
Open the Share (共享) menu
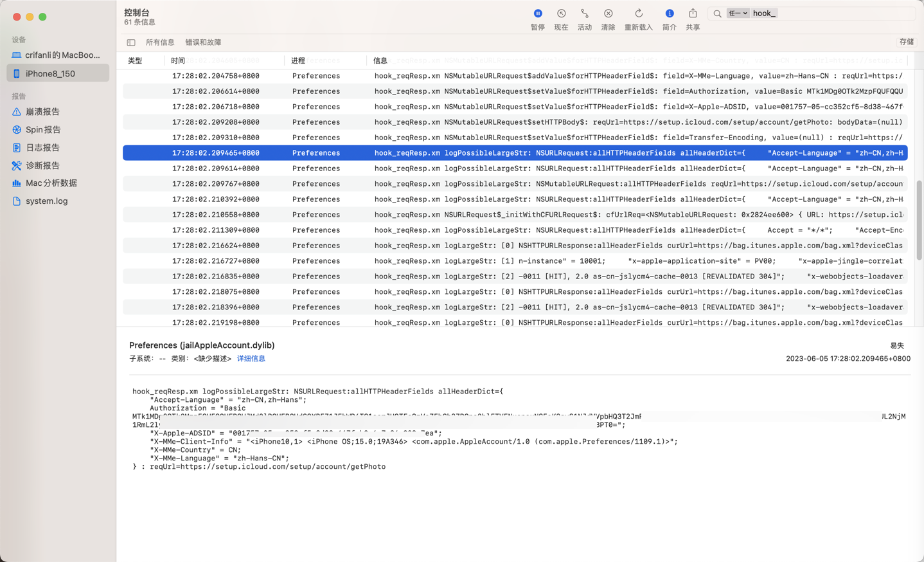pyautogui.click(x=693, y=14)
